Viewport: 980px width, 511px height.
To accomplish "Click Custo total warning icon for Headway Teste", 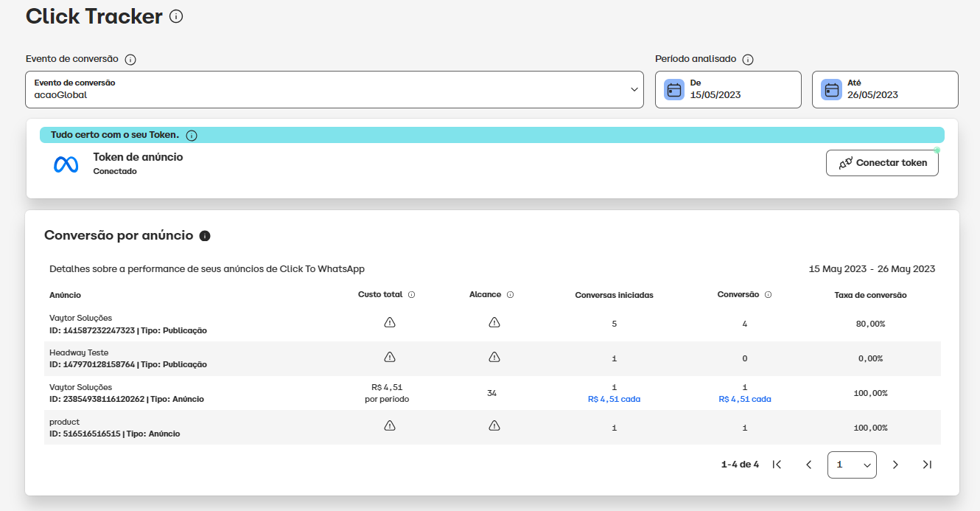I will pyautogui.click(x=390, y=358).
